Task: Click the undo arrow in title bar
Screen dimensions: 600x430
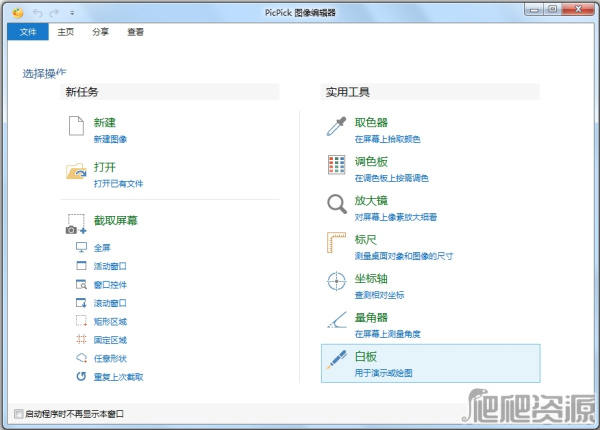Action: click(x=38, y=13)
